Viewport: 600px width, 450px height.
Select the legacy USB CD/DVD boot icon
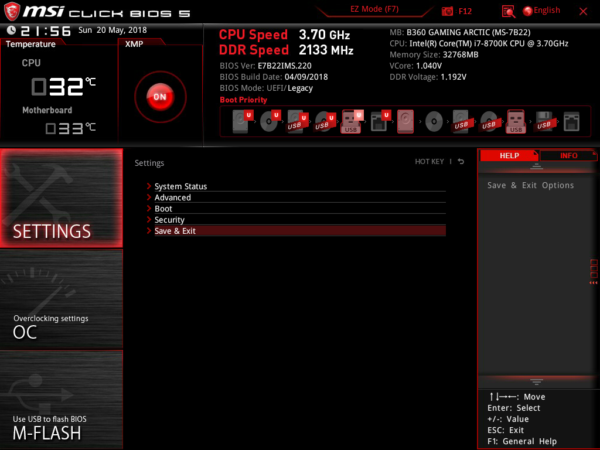[x=489, y=121]
